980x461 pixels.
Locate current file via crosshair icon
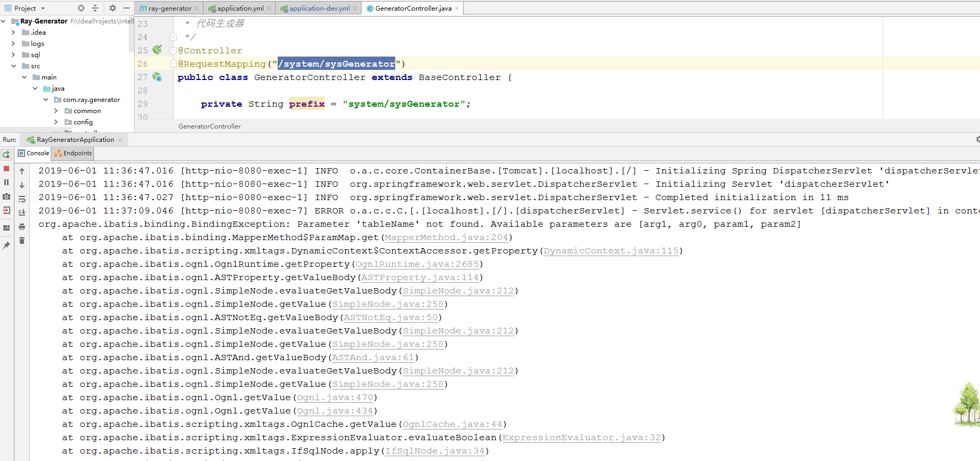click(x=81, y=8)
